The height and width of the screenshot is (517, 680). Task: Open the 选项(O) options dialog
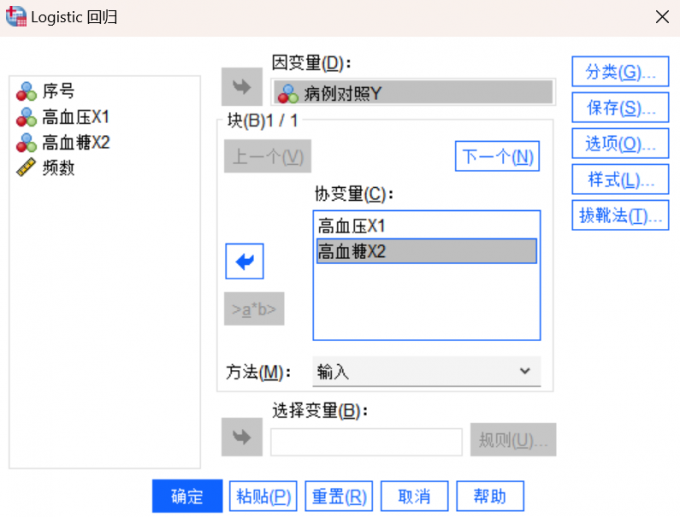pos(620,144)
